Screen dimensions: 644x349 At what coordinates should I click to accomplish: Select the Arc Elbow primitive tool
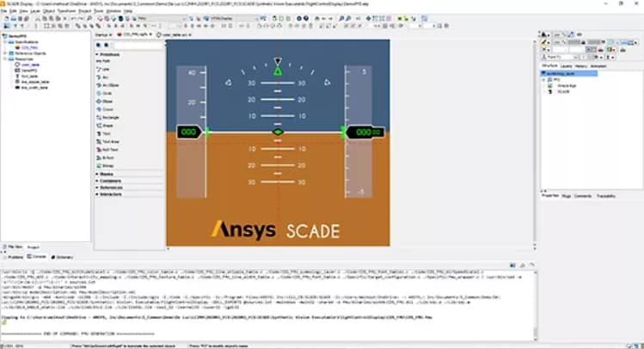tap(107, 85)
